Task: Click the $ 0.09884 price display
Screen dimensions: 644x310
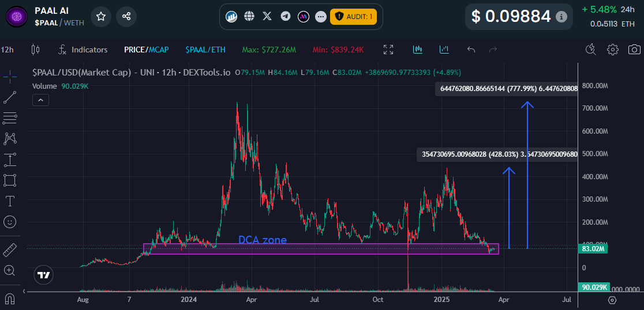Action: click(511, 16)
